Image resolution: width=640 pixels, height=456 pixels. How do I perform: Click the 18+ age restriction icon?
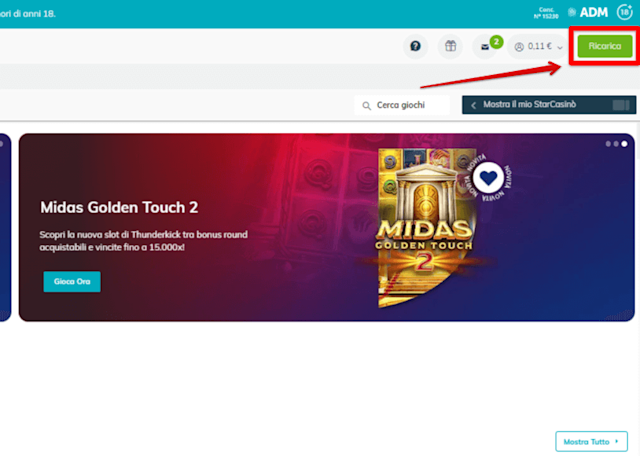625,12
